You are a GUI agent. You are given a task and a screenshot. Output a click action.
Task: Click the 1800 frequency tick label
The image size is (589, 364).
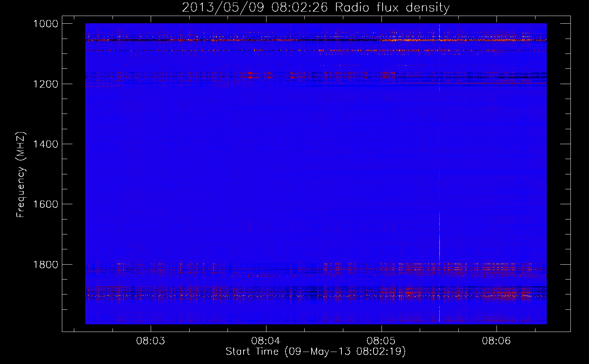tap(46, 265)
